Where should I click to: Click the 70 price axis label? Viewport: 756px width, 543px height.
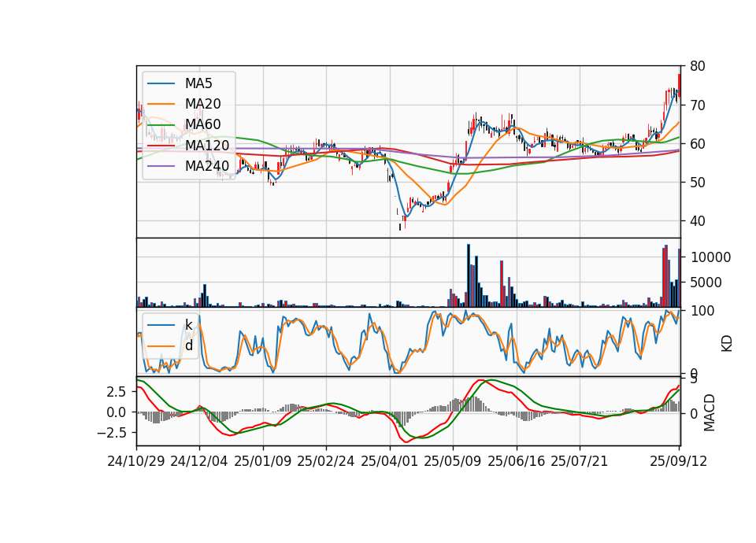click(x=698, y=105)
